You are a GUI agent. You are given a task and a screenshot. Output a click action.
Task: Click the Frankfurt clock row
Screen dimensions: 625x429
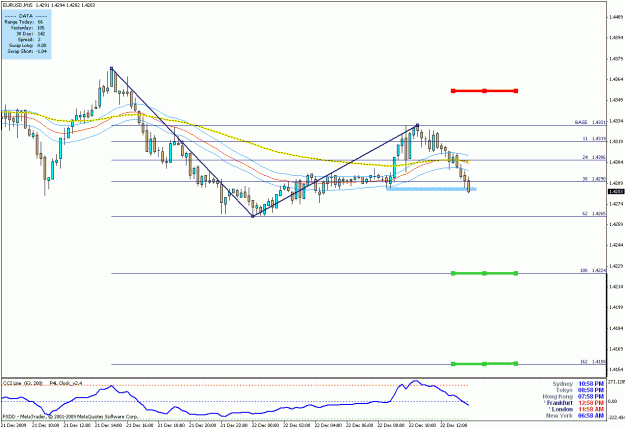tap(574, 403)
